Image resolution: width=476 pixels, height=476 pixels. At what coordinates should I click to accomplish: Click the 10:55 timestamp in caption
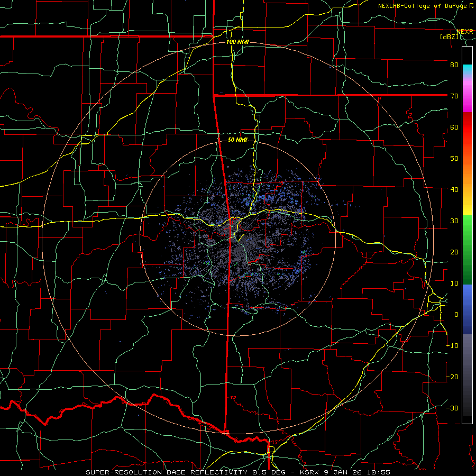[x=379, y=472]
